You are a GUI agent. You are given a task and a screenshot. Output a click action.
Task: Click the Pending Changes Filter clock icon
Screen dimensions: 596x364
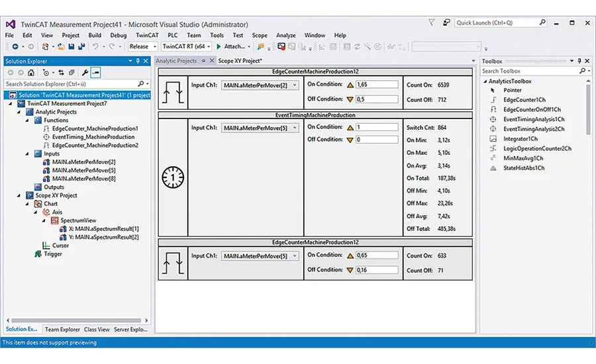coord(46,73)
